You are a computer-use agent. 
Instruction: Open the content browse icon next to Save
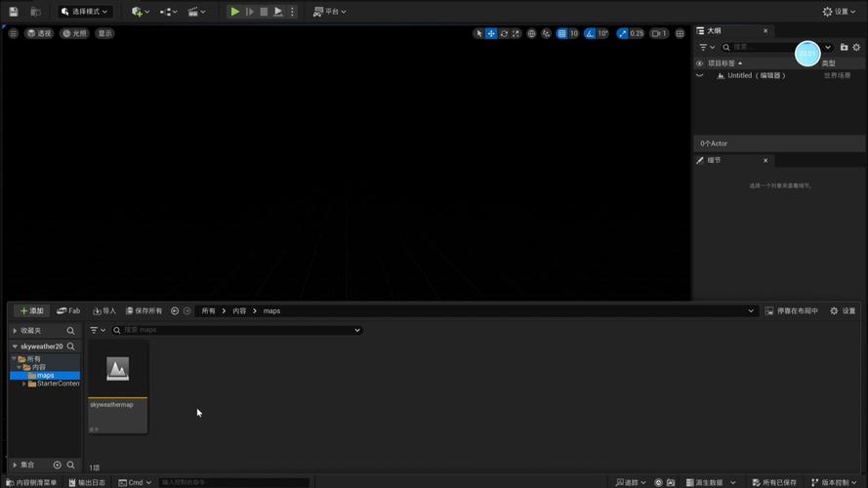click(35, 11)
